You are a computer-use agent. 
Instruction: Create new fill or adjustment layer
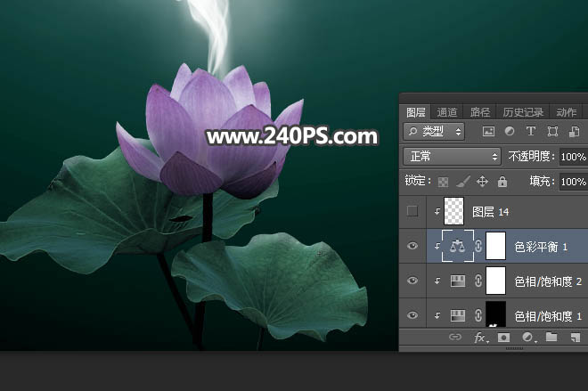pos(527,338)
